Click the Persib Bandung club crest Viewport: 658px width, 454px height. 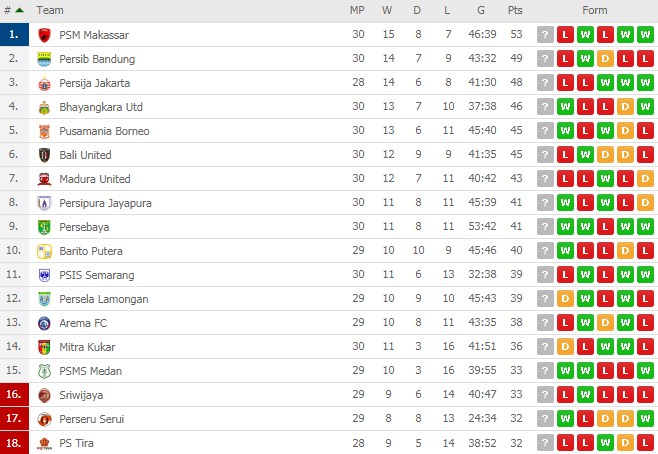pyautogui.click(x=44, y=59)
